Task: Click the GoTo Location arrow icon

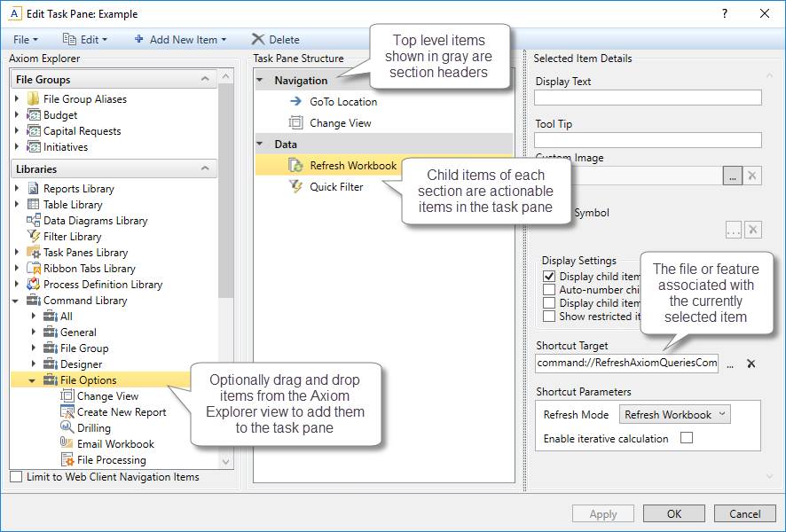Action: pyautogui.click(x=296, y=102)
